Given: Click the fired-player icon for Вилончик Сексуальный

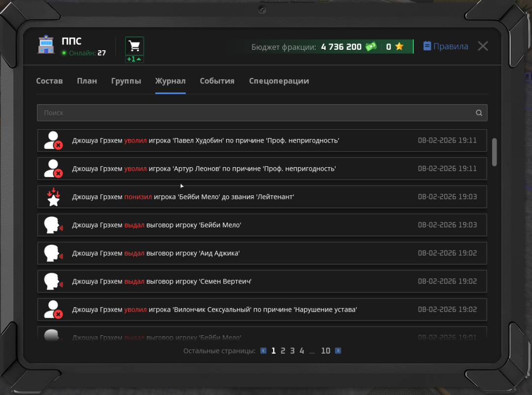Looking at the screenshot, I should pos(53,310).
